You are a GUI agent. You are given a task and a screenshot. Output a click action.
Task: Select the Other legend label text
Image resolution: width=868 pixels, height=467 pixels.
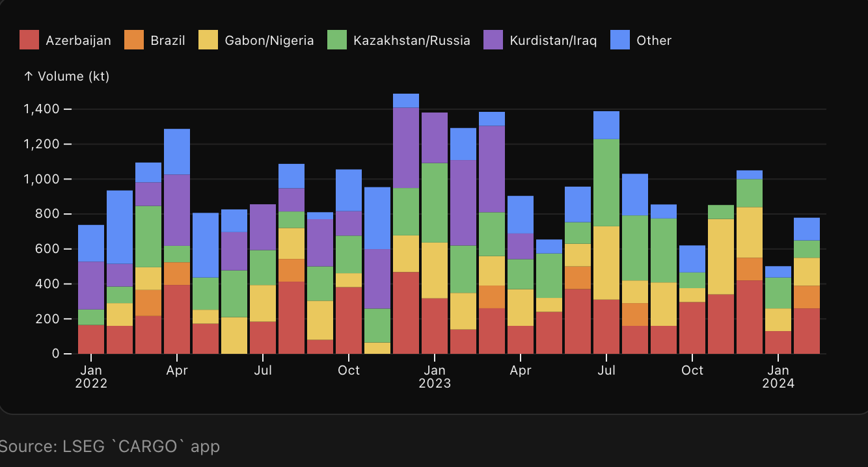(x=654, y=40)
